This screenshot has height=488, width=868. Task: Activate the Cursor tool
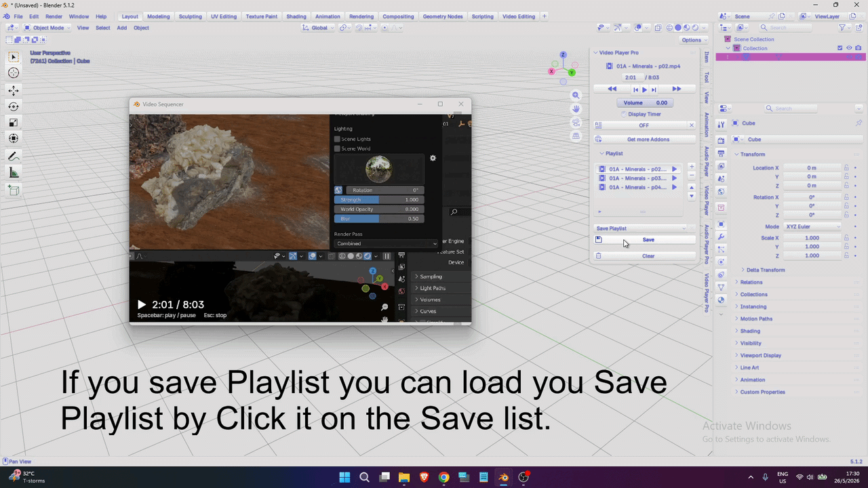[14, 73]
